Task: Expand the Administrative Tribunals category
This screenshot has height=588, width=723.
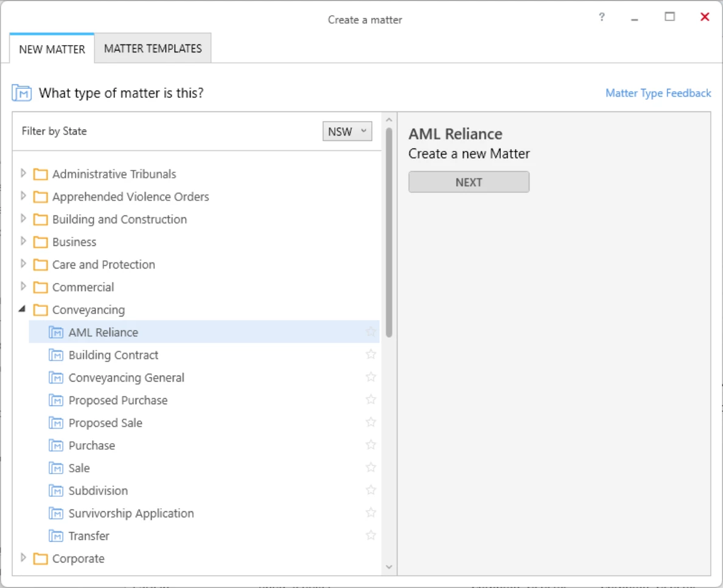Action: tap(23, 173)
